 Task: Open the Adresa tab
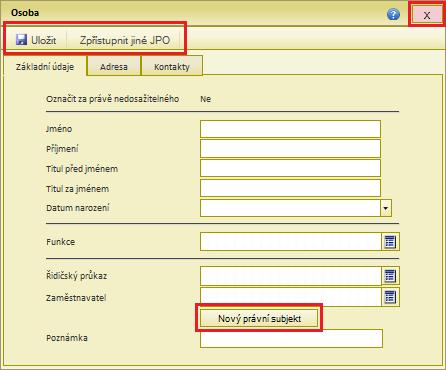[x=114, y=66]
